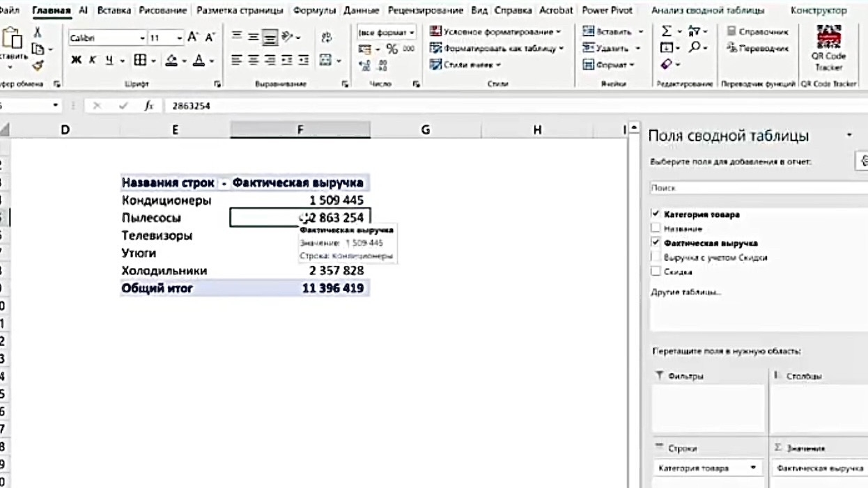Screen dimensions: 868x488
Task: Increase decimal places
Action: click(364, 65)
